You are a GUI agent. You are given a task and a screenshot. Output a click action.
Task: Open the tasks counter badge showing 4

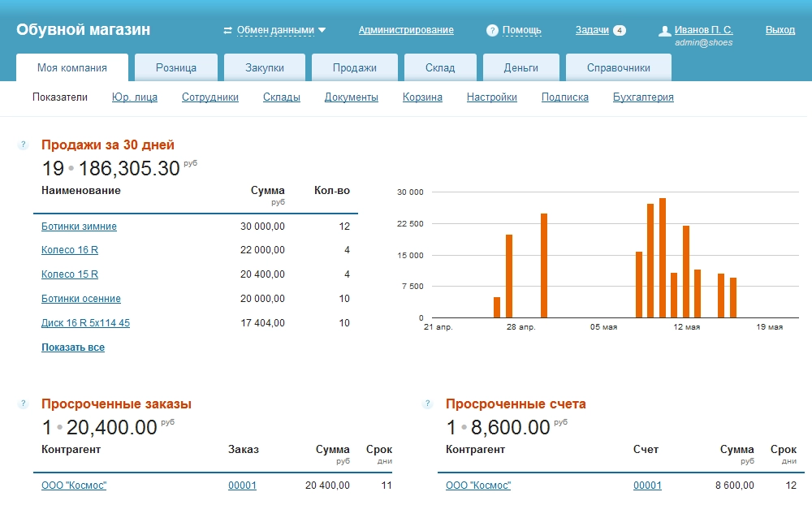click(620, 30)
